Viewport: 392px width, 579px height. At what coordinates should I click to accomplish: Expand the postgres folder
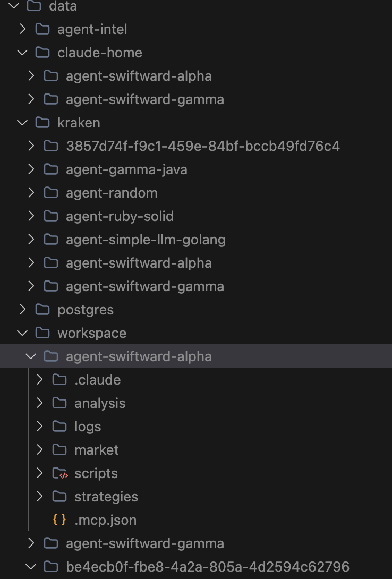point(22,310)
